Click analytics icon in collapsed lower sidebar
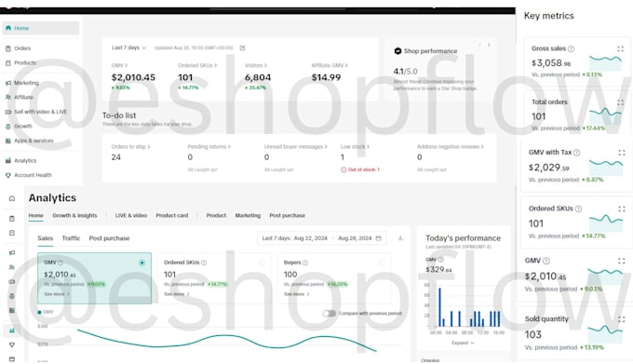This screenshot has height=364, width=633. click(x=12, y=330)
